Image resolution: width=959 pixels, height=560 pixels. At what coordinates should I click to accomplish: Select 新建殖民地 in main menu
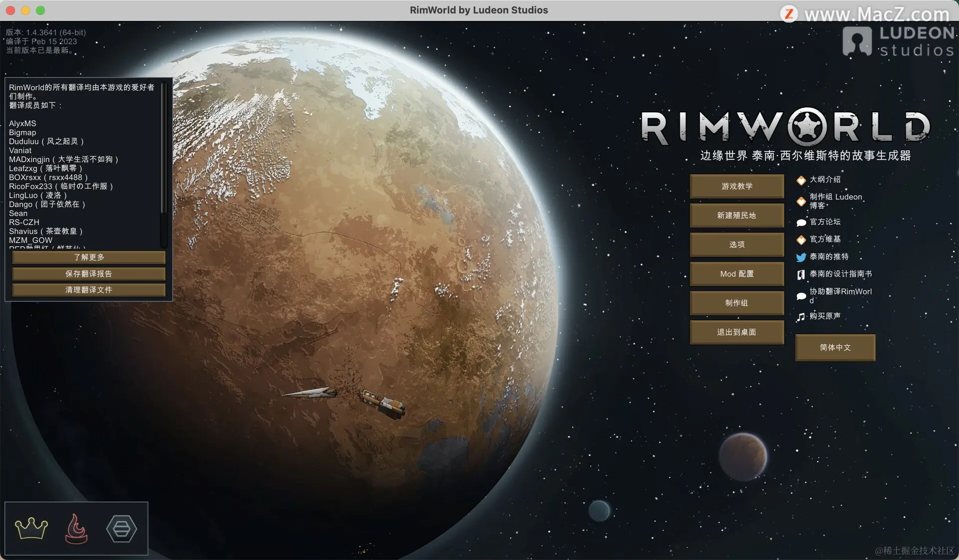737,216
